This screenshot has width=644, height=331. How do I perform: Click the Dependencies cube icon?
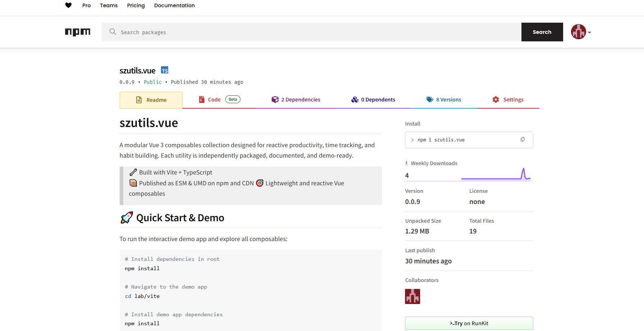[x=275, y=100]
